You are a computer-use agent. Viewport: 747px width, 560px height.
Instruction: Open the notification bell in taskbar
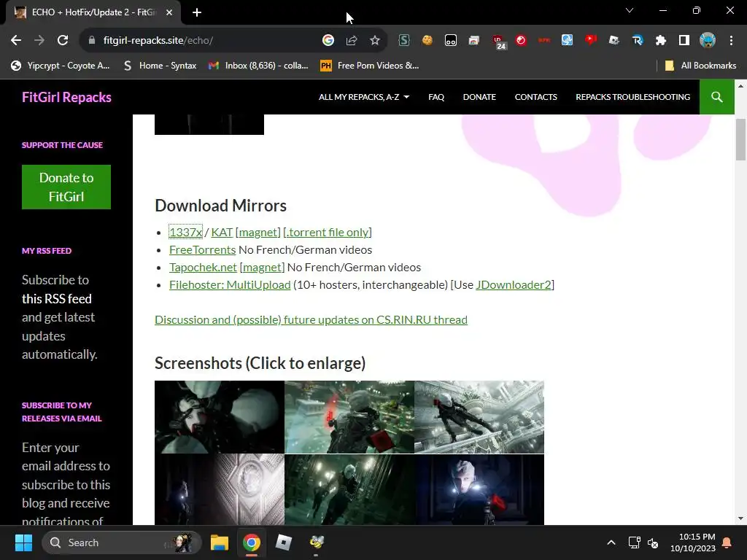(x=727, y=542)
